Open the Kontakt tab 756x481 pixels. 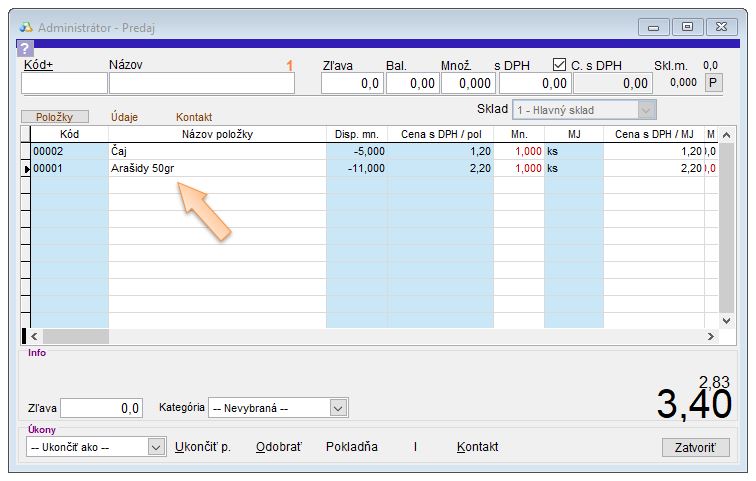click(194, 117)
